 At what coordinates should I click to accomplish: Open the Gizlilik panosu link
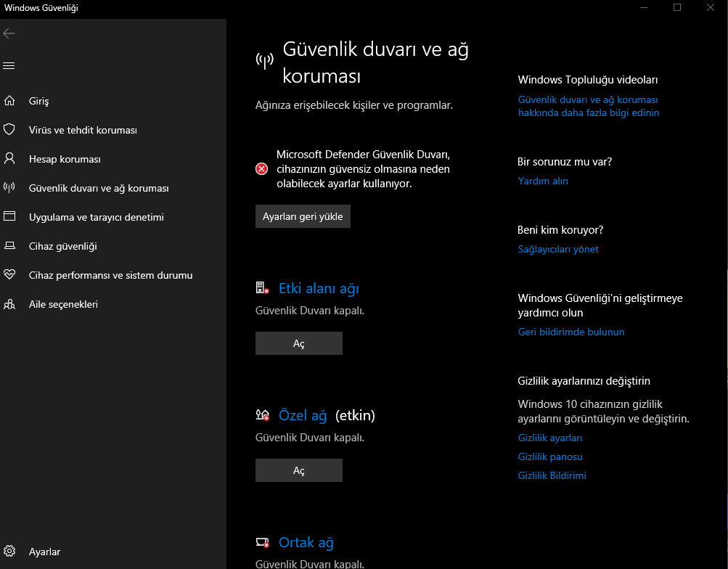(550, 457)
